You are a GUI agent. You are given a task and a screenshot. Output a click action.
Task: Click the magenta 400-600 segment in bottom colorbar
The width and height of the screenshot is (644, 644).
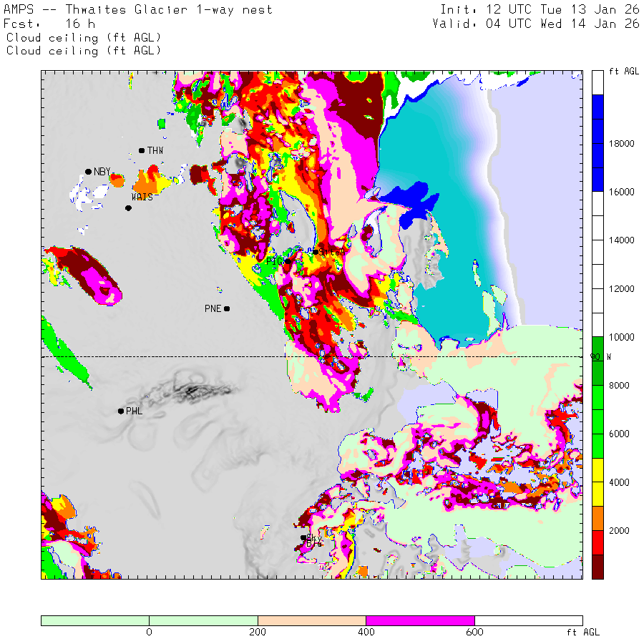coord(419,620)
